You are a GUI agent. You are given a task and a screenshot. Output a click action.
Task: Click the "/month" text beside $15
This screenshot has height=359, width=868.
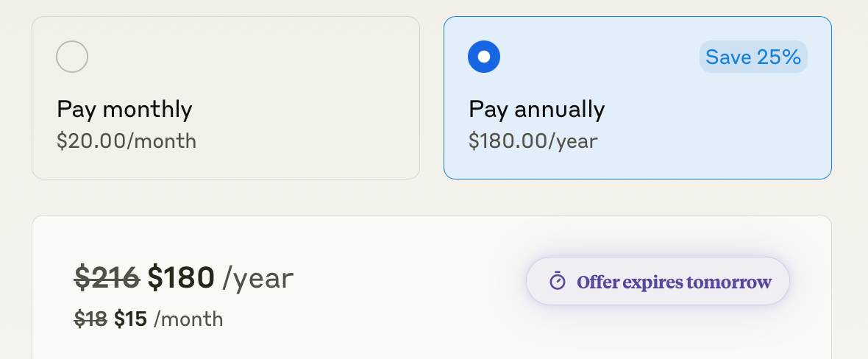[188, 319]
